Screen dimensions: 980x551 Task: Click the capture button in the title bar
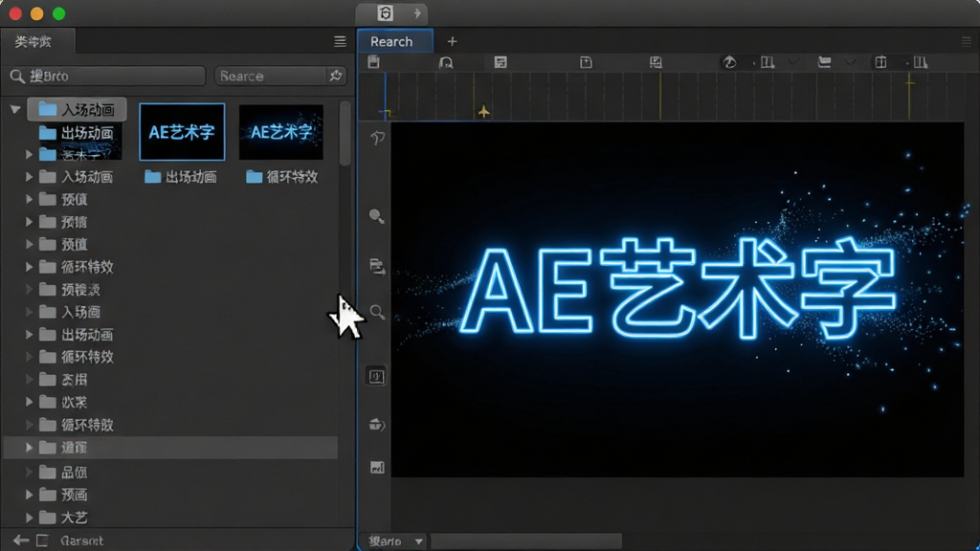[x=385, y=13]
